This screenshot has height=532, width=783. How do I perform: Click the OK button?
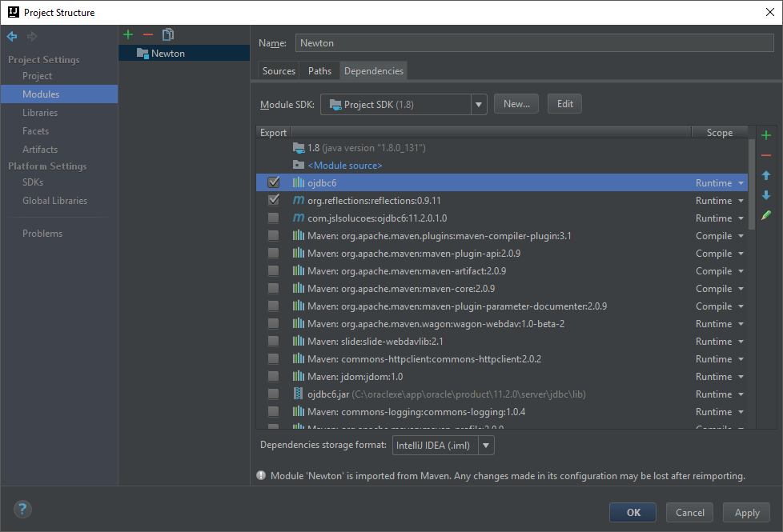click(x=632, y=513)
